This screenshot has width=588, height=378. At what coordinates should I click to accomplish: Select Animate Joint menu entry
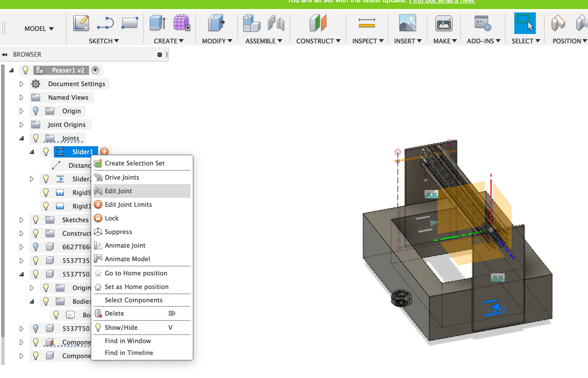125,245
